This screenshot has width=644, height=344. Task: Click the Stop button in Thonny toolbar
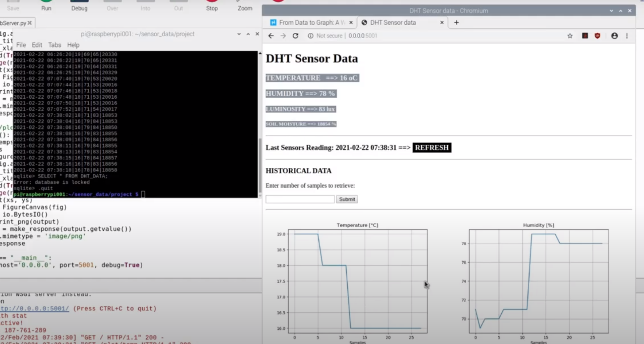[x=212, y=6]
